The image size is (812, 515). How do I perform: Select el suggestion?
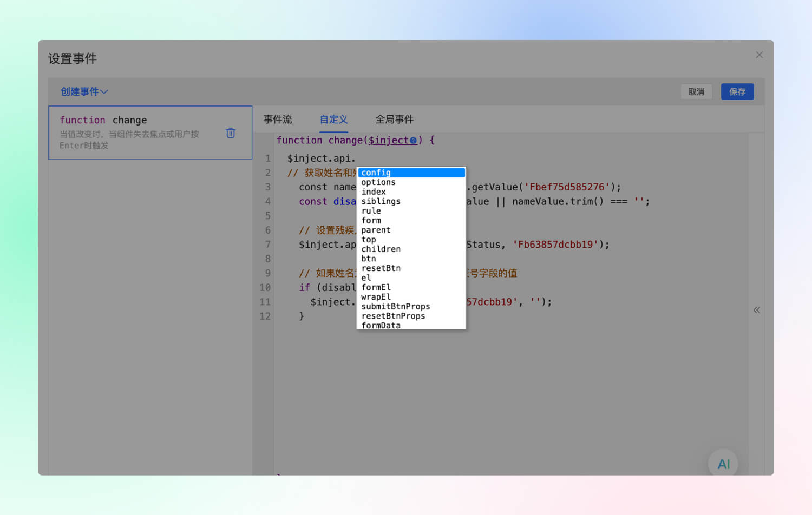[411, 278]
